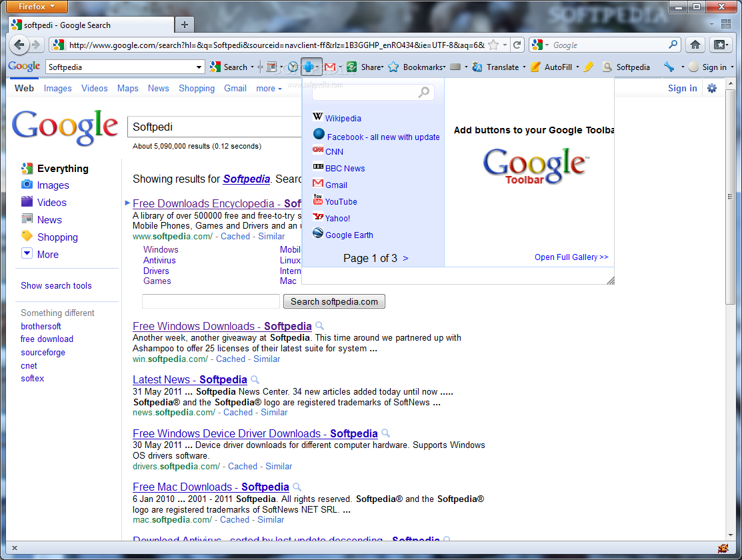Select the softpedi - Google Search tab
The height and width of the screenshot is (560, 742).
tap(91, 25)
